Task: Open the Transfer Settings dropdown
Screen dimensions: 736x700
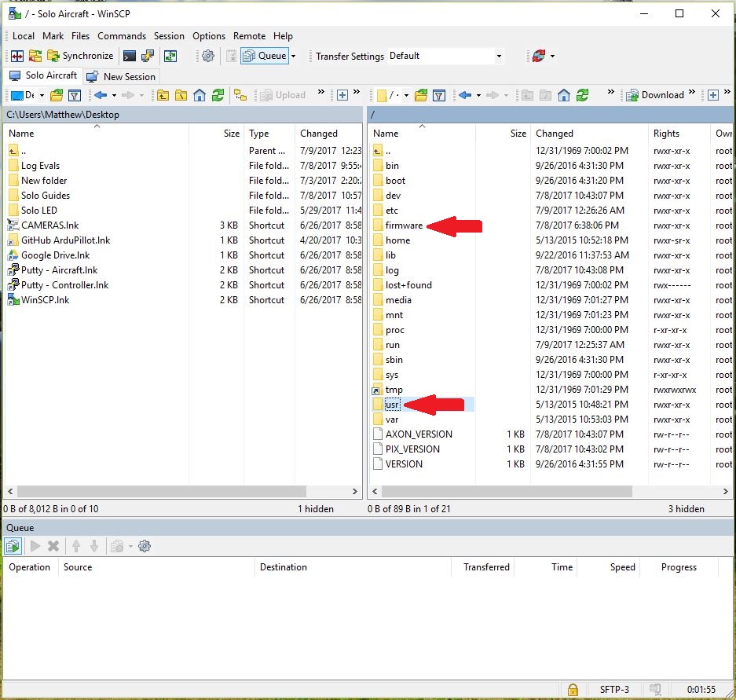Action: pyautogui.click(x=498, y=56)
